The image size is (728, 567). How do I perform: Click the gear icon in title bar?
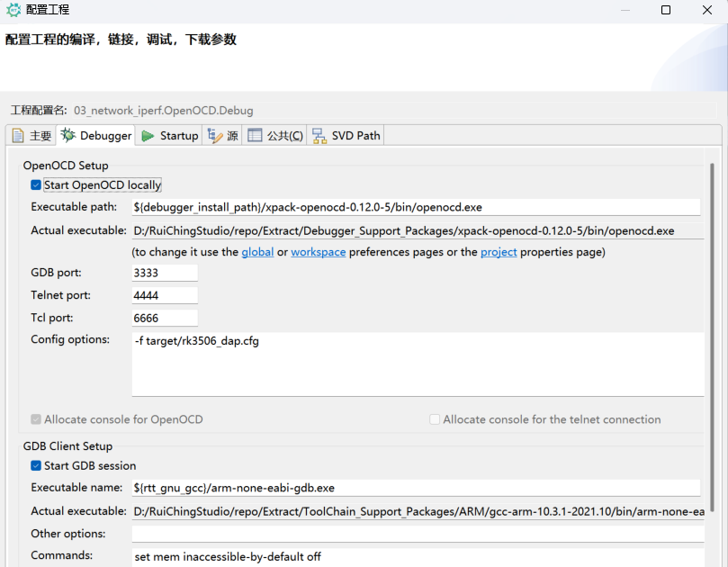coord(13,10)
